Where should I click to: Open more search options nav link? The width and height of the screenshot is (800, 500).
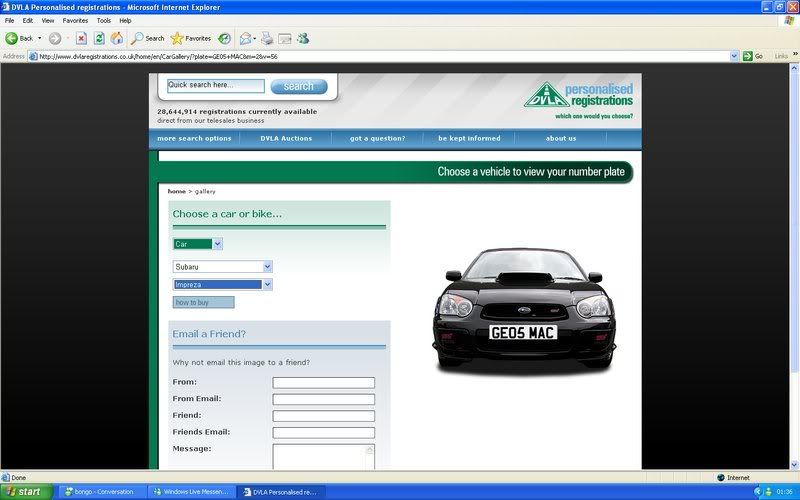point(194,138)
